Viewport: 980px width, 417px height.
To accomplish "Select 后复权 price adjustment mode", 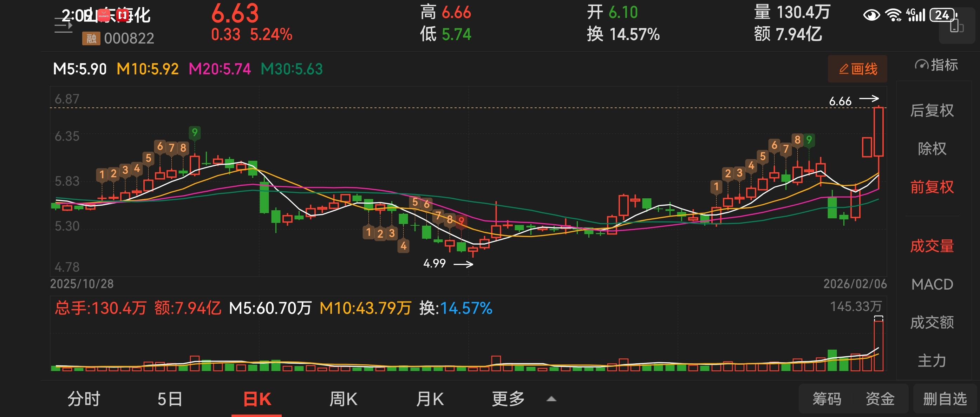I will pos(932,111).
